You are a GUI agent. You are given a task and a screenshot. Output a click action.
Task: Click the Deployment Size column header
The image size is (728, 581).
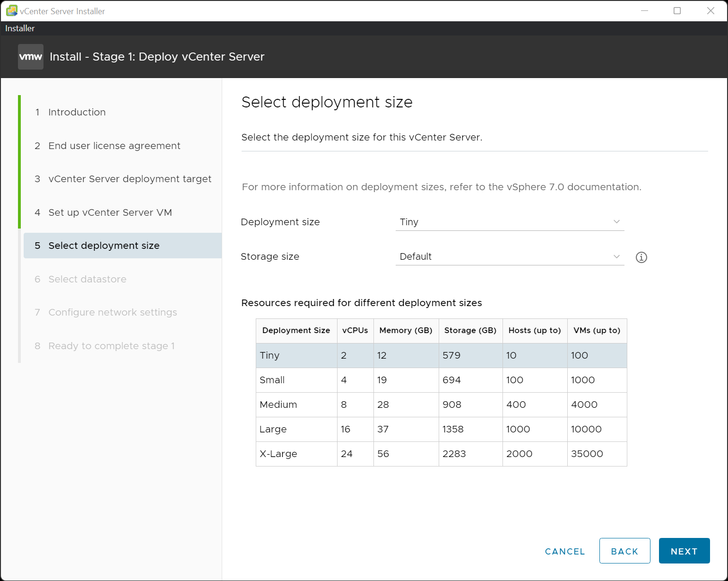(296, 330)
